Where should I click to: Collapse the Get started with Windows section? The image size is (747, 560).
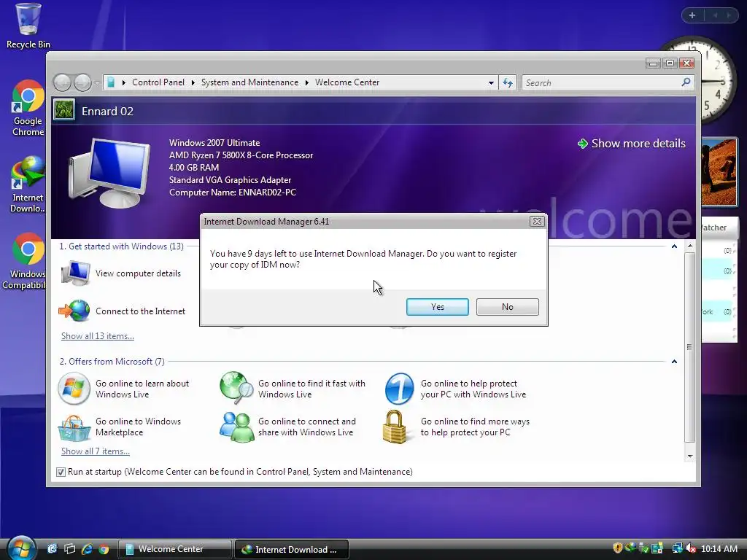click(674, 246)
